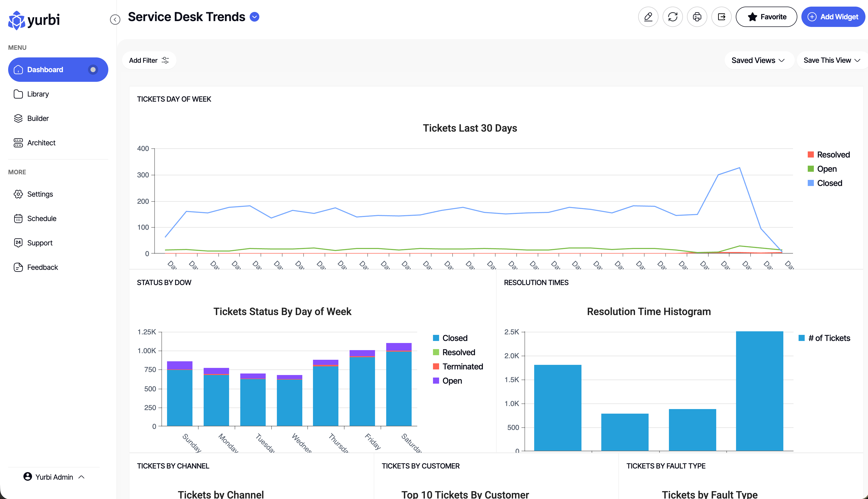Click the Add Filter sliders icon
Image resolution: width=868 pixels, height=499 pixels.
tap(165, 60)
